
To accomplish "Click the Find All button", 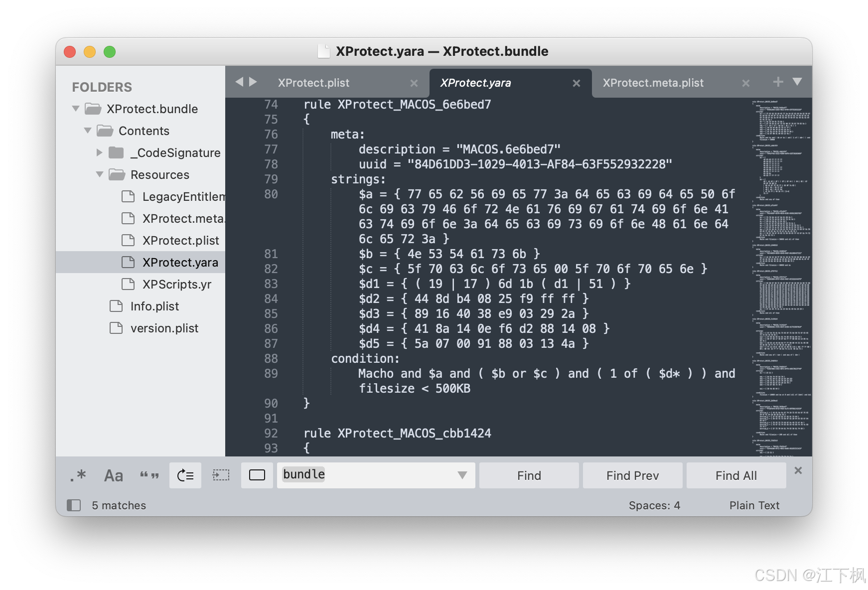I will [x=736, y=475].
